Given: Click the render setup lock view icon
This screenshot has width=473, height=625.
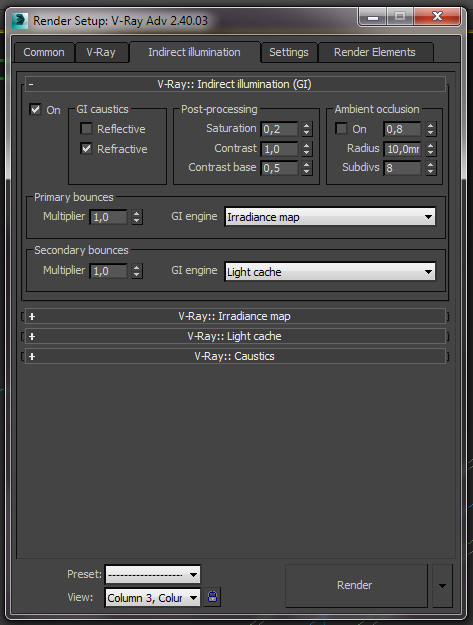Looking at the screenshot, I should click(x=212, y=597).
